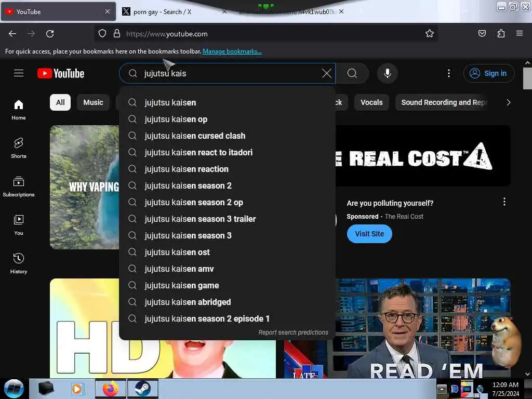Open Steam from the taskbar
This screenshot has width=532, height=399.
(143, 389)
